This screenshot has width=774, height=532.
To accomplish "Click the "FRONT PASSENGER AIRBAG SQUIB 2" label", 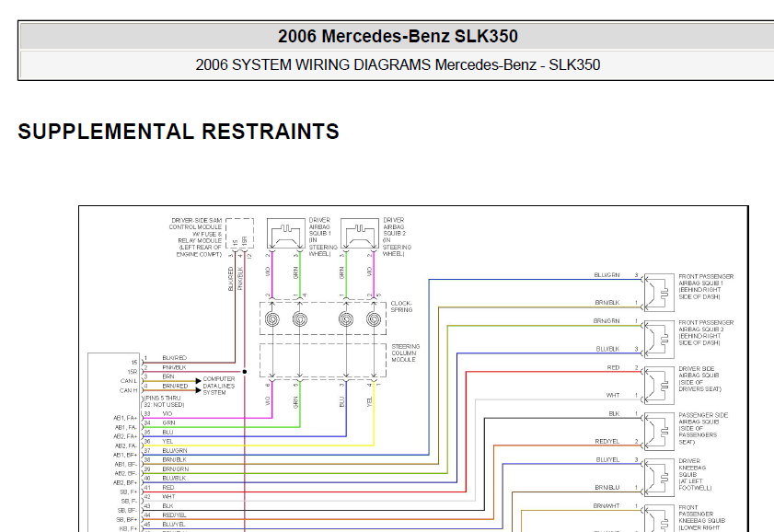I will coord(706,332).
